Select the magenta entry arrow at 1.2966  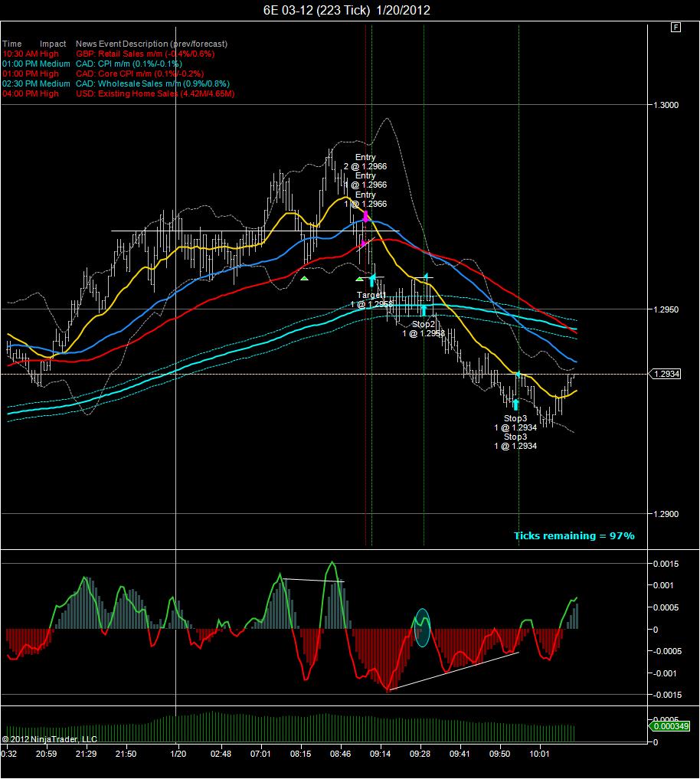coord(366,216)
